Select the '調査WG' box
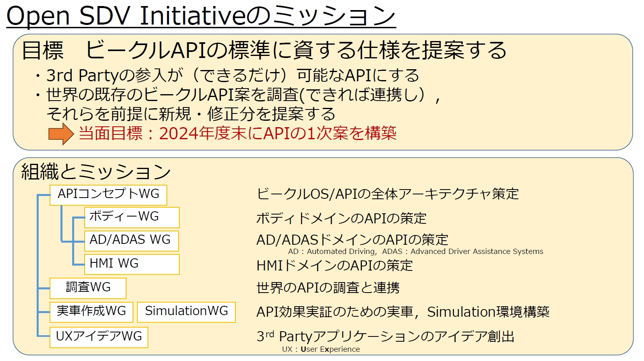 [88, 288]
